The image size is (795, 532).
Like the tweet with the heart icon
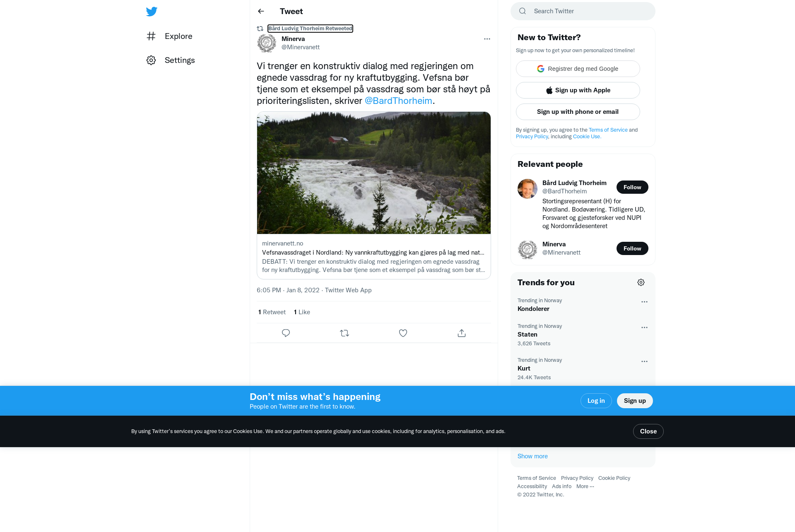coord(403,333)
